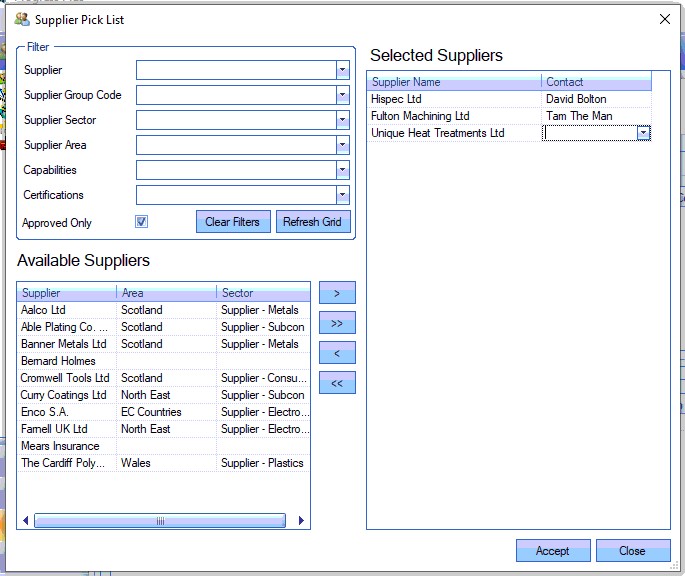The height and width of the screenshot is (576, 685).
Task: Click into the Supplier Area field
Action: coord(236,145)
